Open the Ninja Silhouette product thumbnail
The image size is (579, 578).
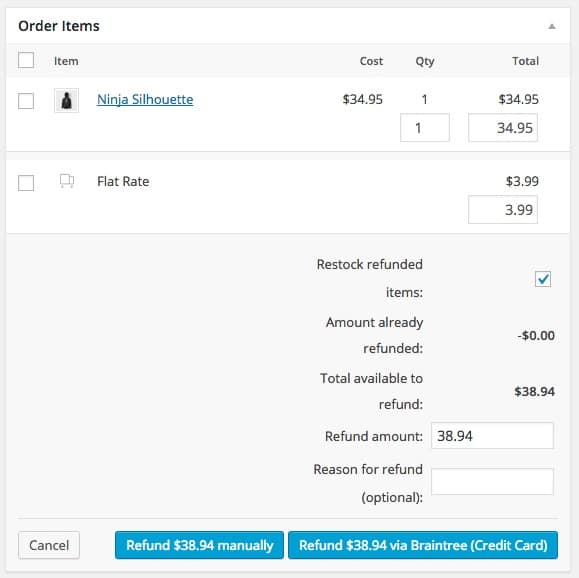[66, 100]
